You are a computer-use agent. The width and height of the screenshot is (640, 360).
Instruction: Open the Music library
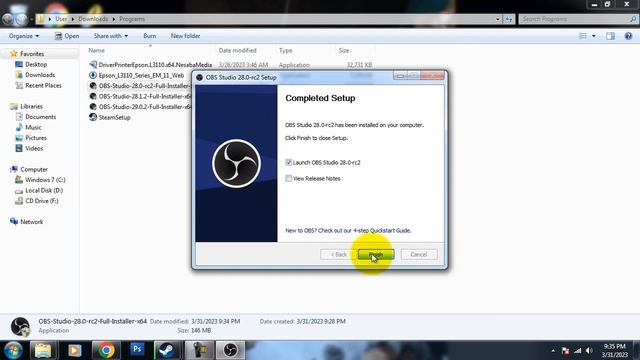pyautogui.click(x=33, y=128)
